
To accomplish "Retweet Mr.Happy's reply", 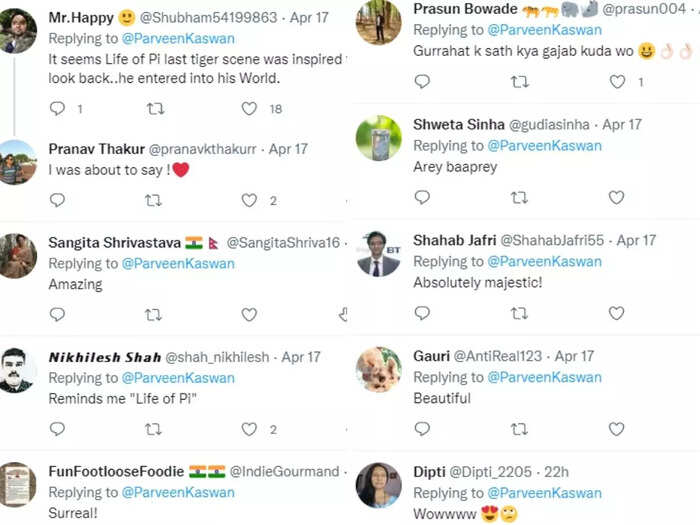I will (155, 108).
